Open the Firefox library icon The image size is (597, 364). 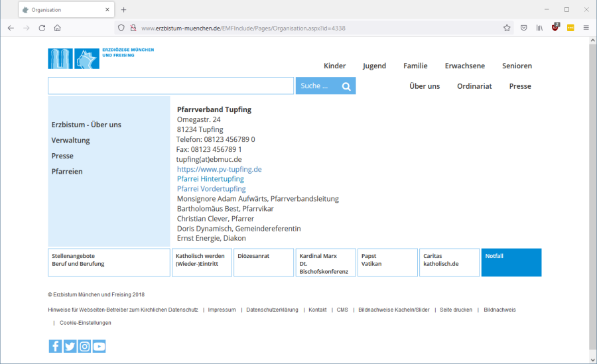[x=539, y=28]
